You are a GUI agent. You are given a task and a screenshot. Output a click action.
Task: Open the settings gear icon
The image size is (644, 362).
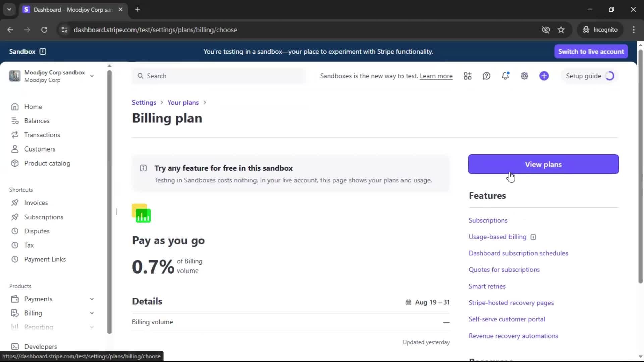(x=524, y=76)
